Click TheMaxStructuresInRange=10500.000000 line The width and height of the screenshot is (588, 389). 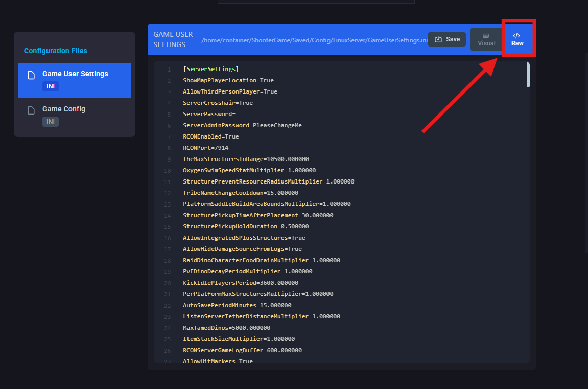tap(246, 159)
